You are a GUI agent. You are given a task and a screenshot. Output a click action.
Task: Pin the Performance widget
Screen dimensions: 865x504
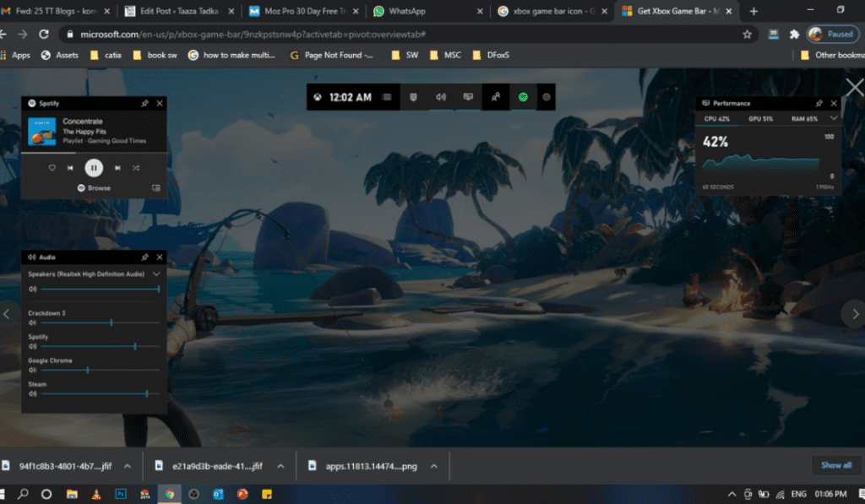click(x=819, y=103)
